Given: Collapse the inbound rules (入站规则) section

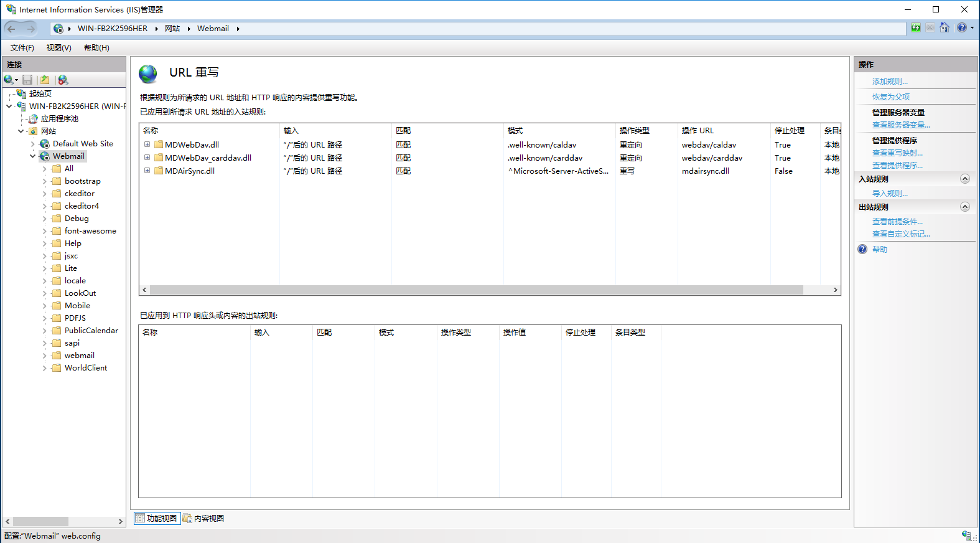Looking at the screenshot, I should (x=965, y=179).
